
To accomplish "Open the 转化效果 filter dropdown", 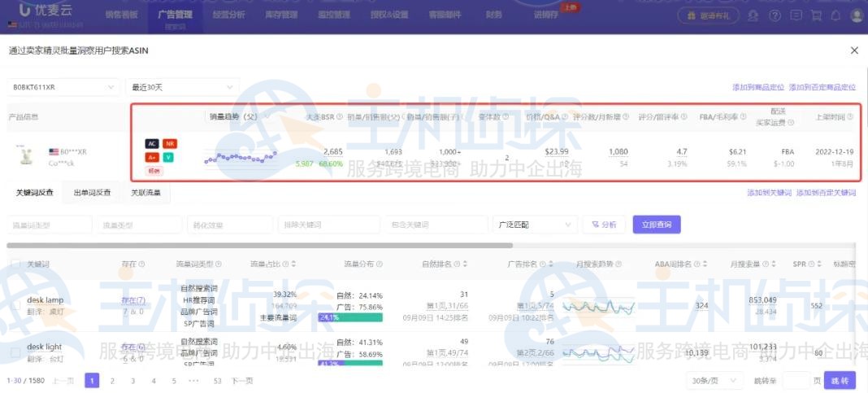I will tap(230, 225).
